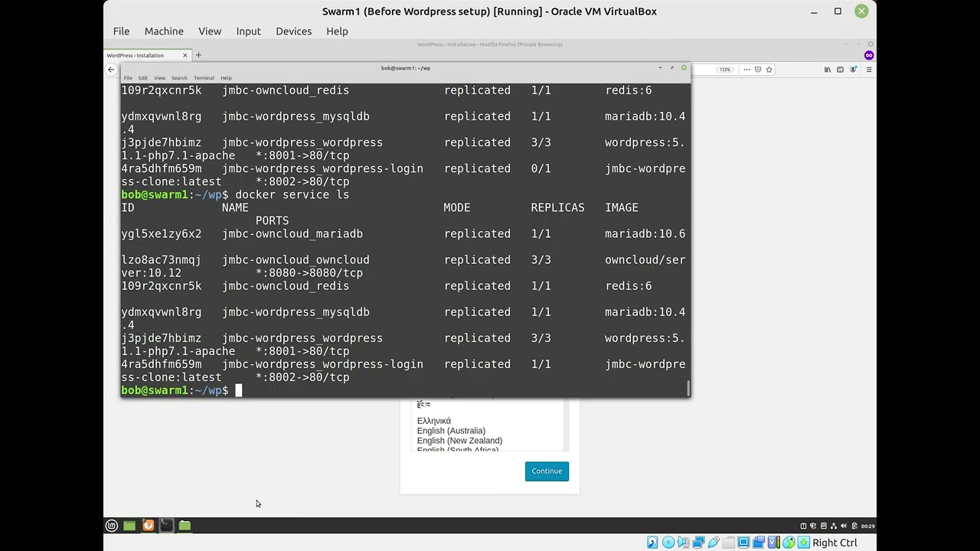
Task: Click the Right Ctrl host key label
Action: (835, 543)
